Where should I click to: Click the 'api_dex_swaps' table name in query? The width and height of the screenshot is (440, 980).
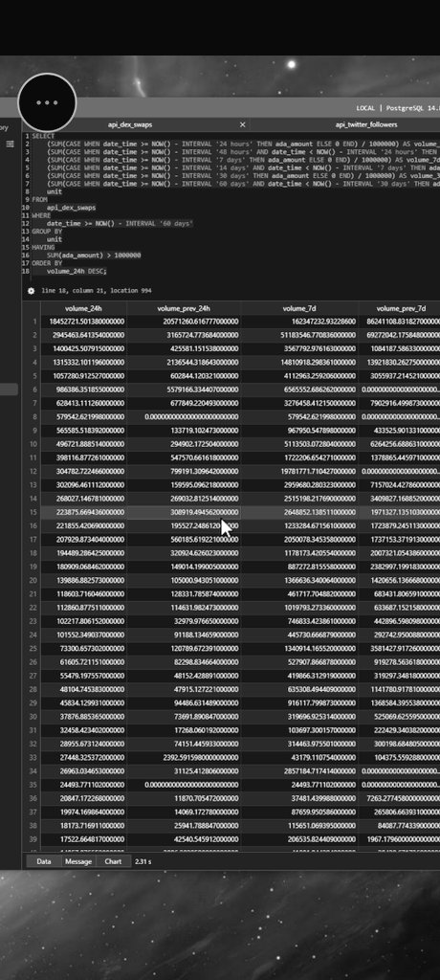coord(71,207)
